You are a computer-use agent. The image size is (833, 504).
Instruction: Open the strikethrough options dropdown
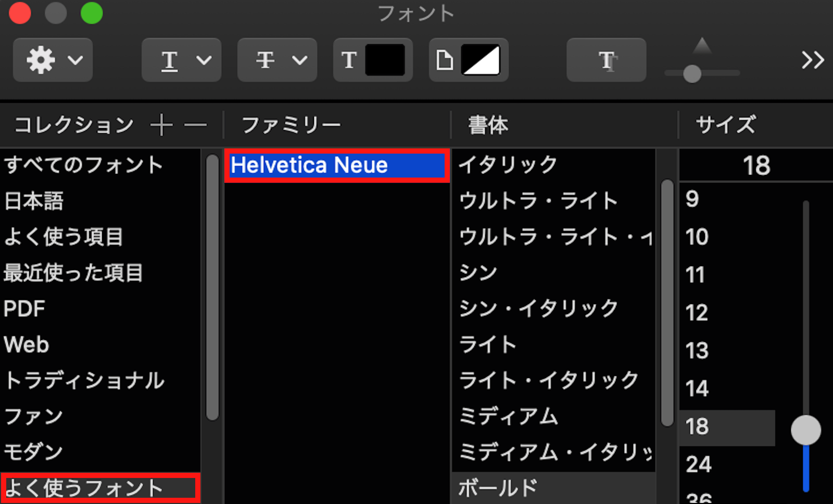pos(277,60)
